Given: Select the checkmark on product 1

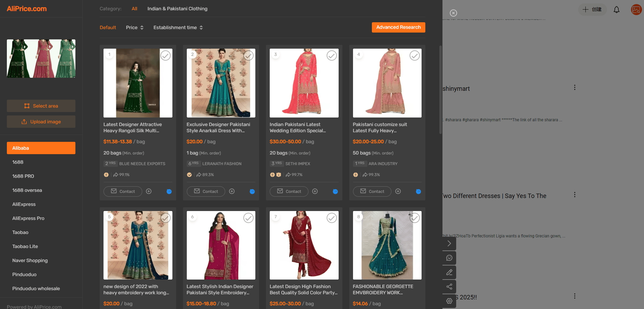Looking at the screenshot, I should coord(166,55).
